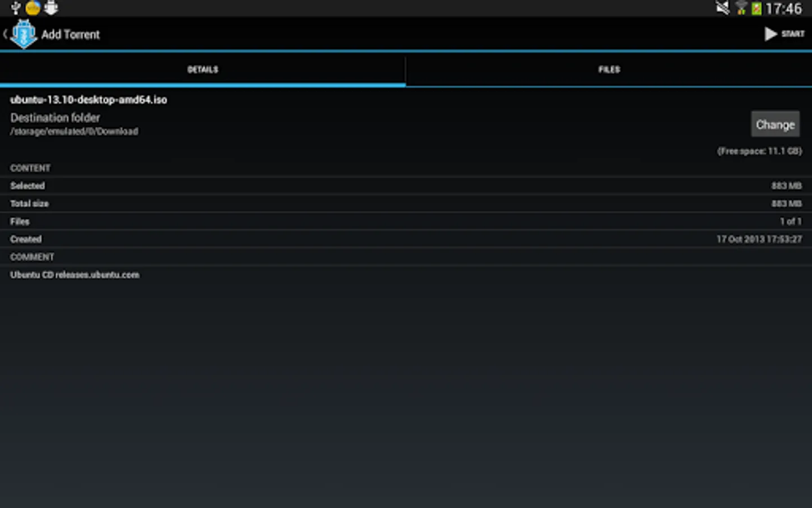Tap the Selected 883 MB value
The height and width of the screenshot is (508, 812).
pos(786,186)
